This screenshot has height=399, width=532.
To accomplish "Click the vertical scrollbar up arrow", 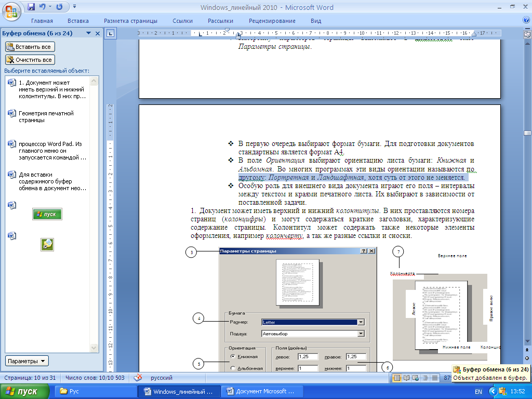I will click(x=527, y=44).
